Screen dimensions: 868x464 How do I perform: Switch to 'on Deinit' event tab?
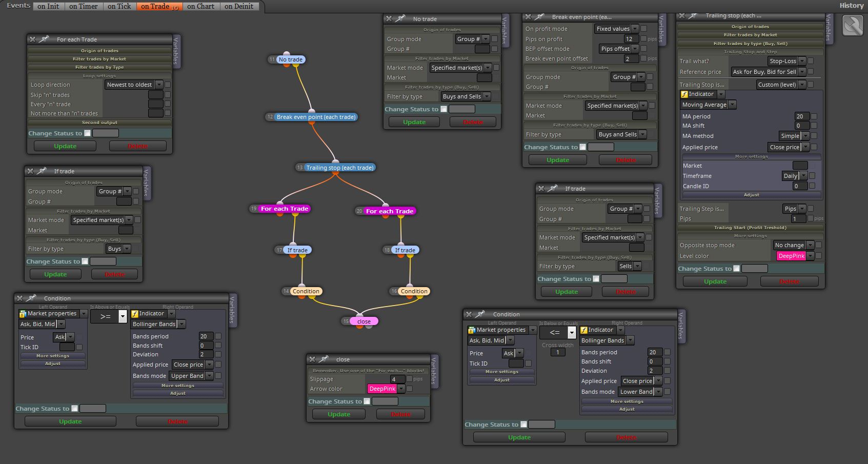[x=239, y=6]
